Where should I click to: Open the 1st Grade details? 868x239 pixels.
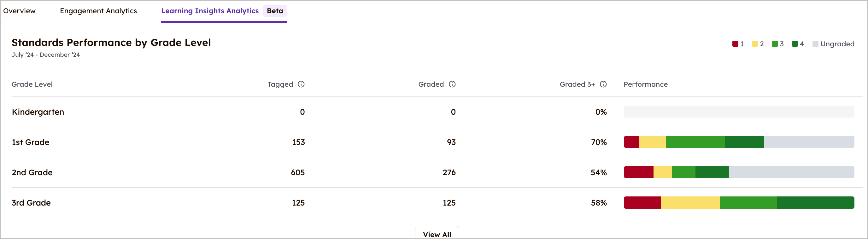[x=31, y=142]
